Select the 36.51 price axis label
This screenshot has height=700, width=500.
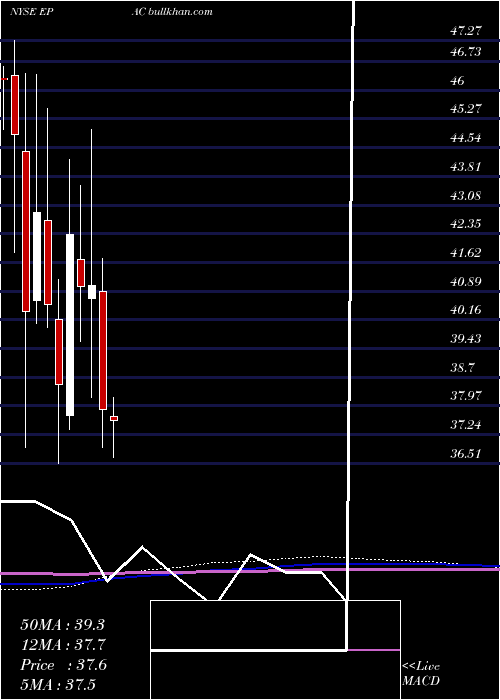[466, 454]
